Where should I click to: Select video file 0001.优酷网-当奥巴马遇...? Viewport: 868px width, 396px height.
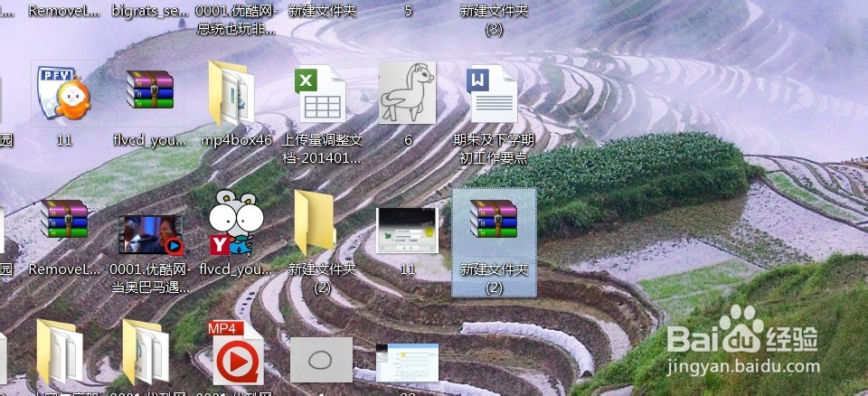click(x=151, y=235)
